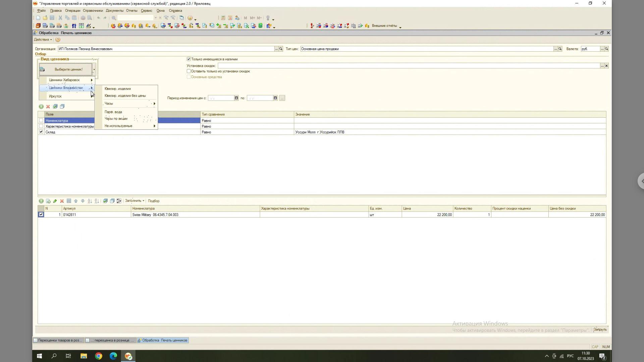Expand 'Не используемые' submenu
This screenshot has height=362, width=644.
[x=126, y=126]
